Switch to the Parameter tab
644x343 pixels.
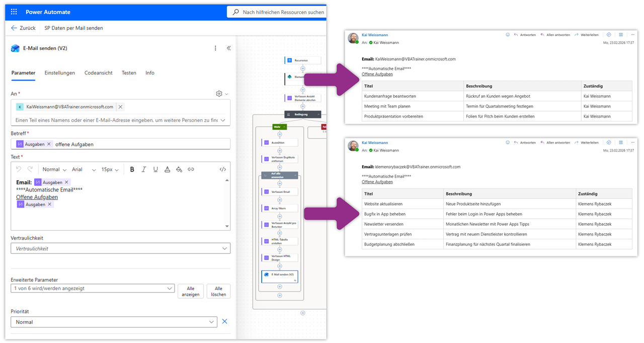23,73
